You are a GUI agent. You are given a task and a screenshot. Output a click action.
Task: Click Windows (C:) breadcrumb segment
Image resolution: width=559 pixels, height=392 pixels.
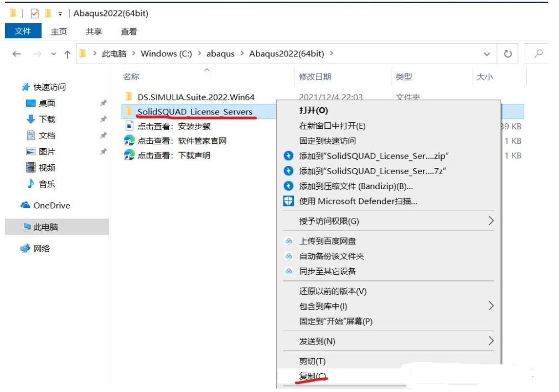[166, 54]
